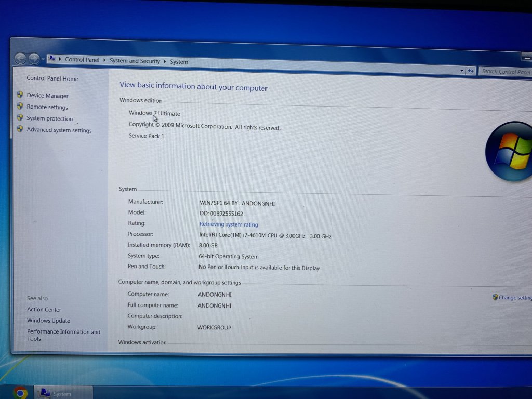Open the recent pages dropdown beside Forward
This screenshot has height=399, width=532.
tap(43, 59)
